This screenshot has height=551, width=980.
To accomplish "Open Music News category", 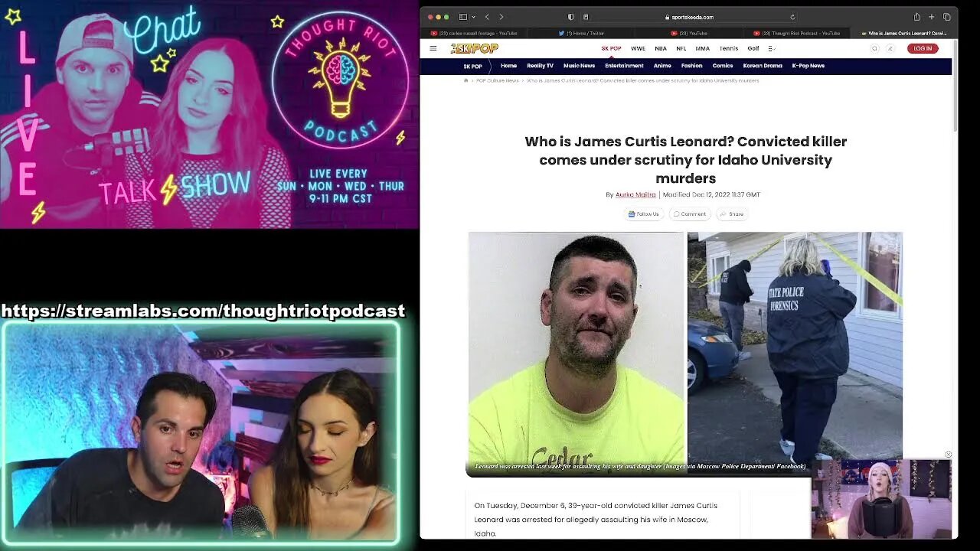I will [579, 66].
